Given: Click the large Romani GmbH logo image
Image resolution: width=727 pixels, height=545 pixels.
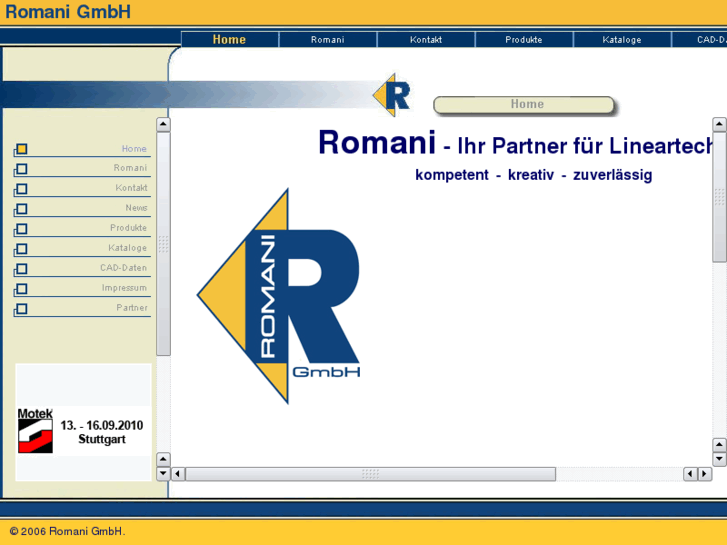Looking at the screenshot, I should [279, 296].
